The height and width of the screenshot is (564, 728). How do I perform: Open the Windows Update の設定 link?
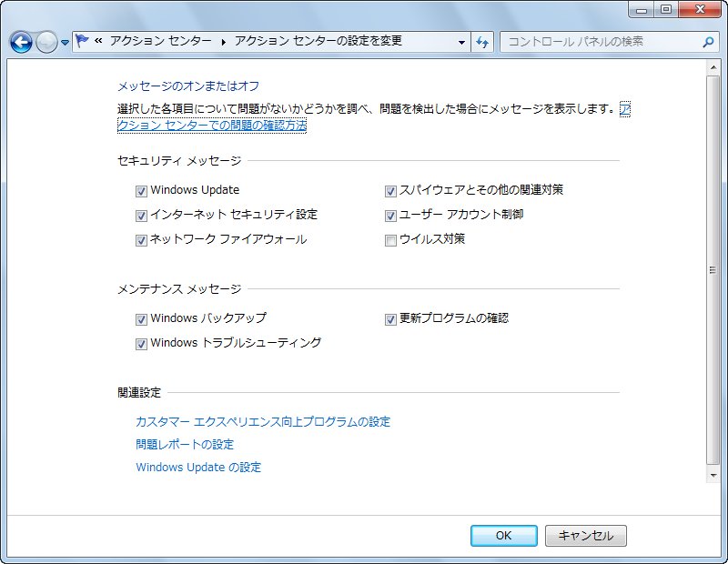coord(198,467)
